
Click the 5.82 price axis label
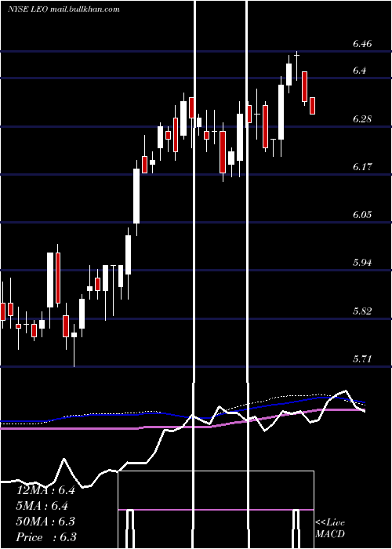pyautogui.click(x=362, y=311)
